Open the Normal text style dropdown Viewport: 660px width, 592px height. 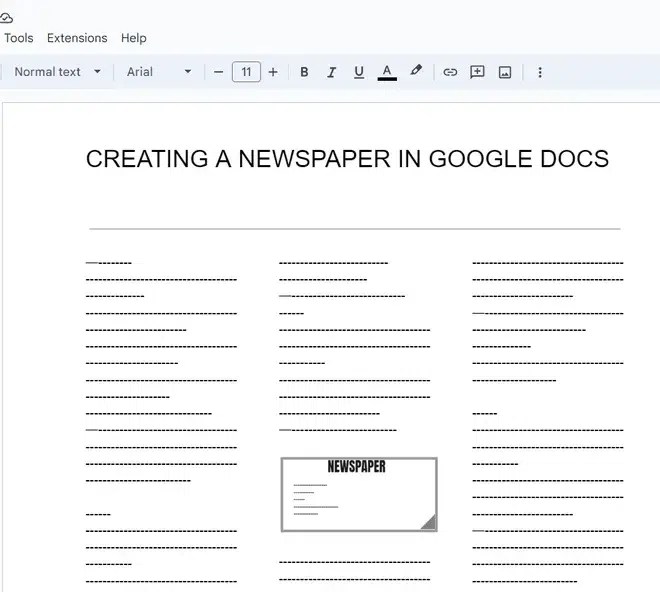click(x=58, y=72)
